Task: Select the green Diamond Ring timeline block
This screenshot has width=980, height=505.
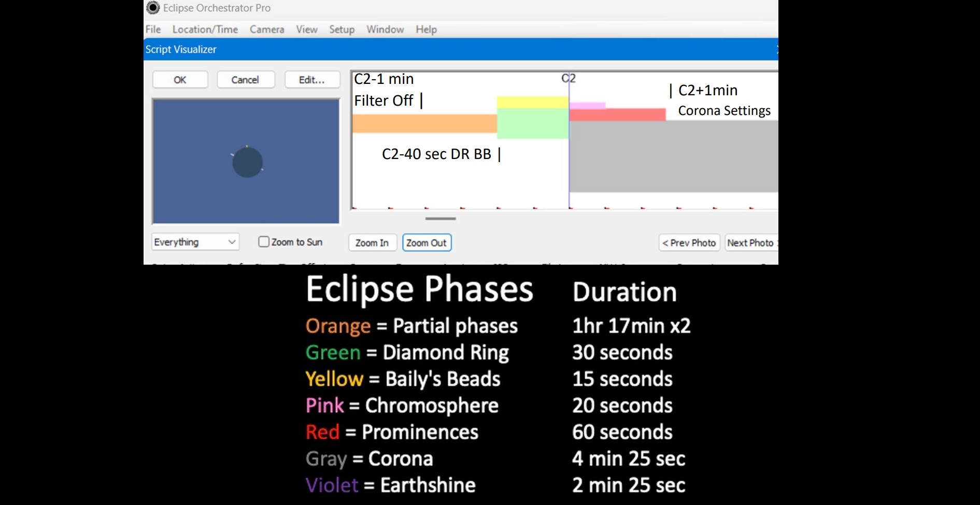Action: (532, 124)
